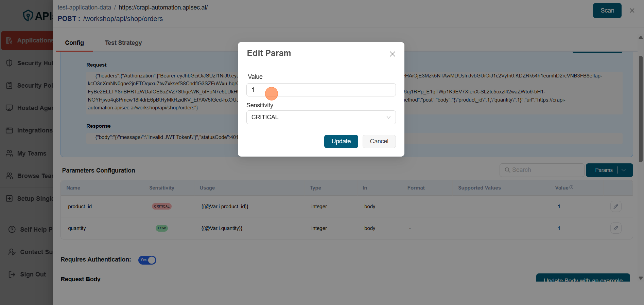This screenshot has height=305, width=644.
Task: Expand the Params dropdown arrow
Action: (x=624, y=170)
